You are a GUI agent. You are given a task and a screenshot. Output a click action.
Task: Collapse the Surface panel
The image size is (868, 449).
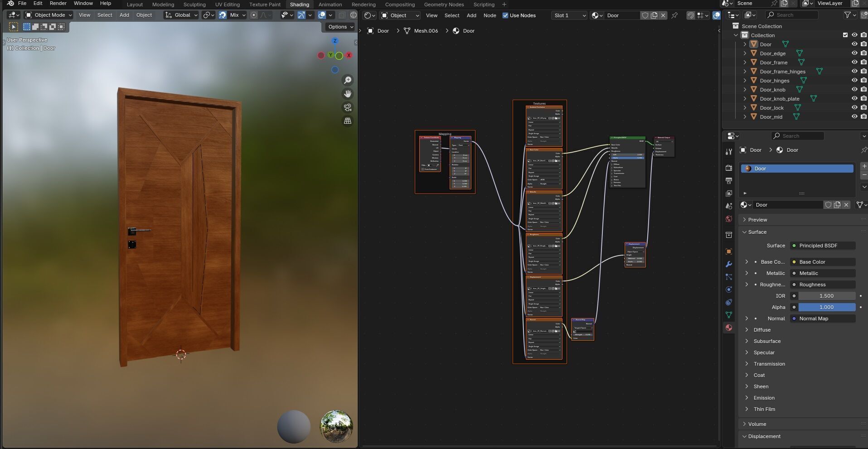click(x=757, y=232)
